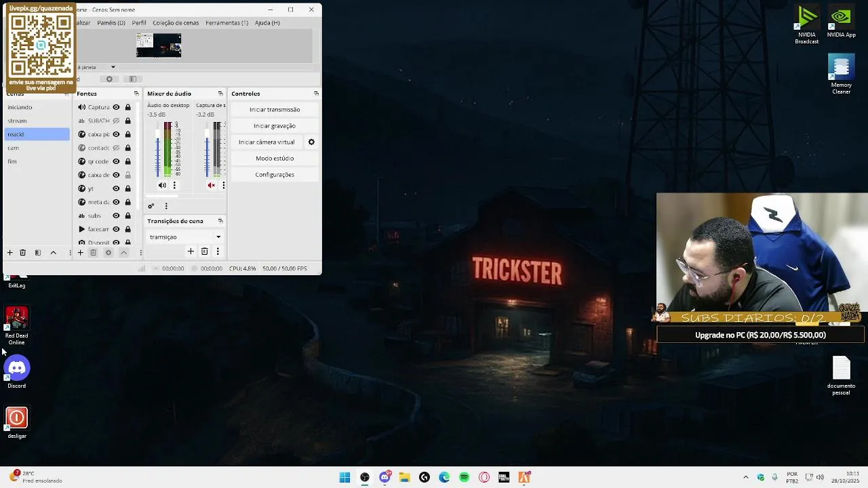Hide the subs source with its eye icon

click(x=116, y=216)
